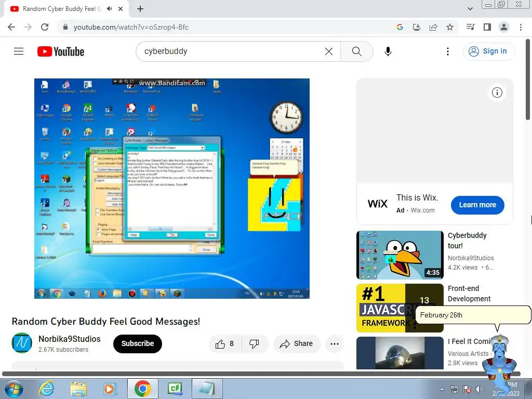The height and width of the screenshot is (399, 532).
Task: Select the Random Cyber Buddy tab
Action: point(61,9)
